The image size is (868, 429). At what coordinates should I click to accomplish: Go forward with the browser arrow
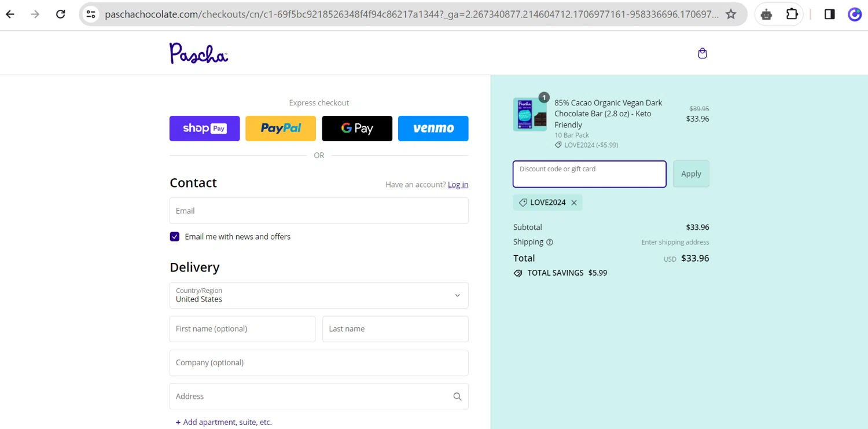35,14
